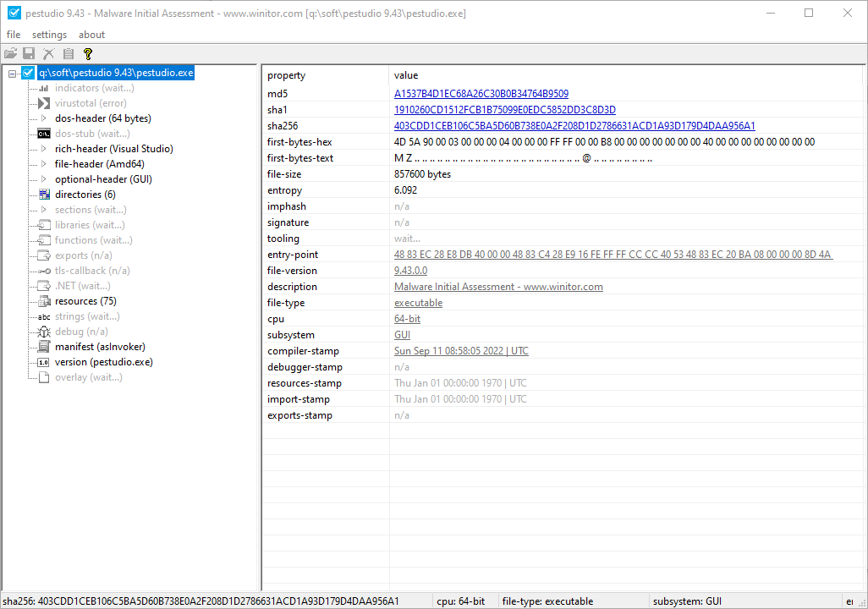Expand the file-header (Amd64) node
Screen dimensions: 868x609
coord(44,164)
